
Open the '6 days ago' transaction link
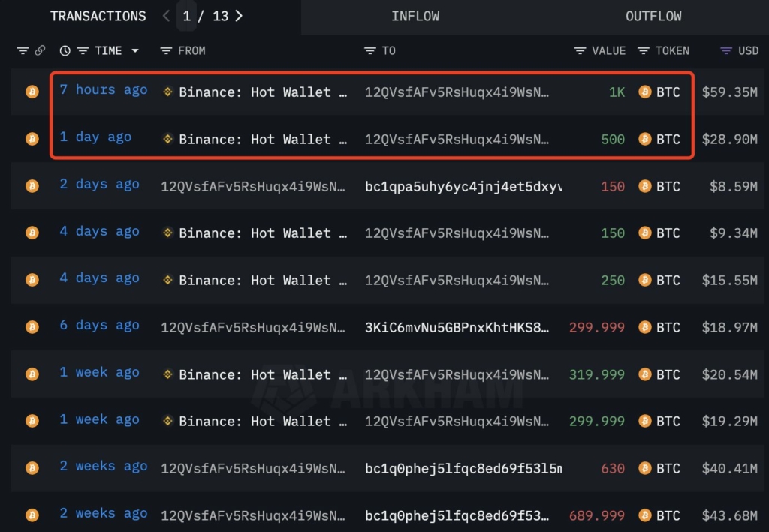tap(100, 325)
